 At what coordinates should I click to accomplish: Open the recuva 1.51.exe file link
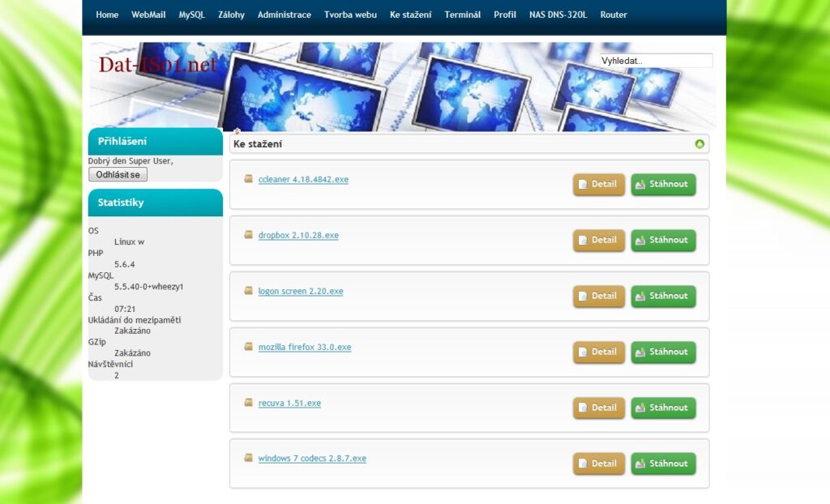point(289,404)
